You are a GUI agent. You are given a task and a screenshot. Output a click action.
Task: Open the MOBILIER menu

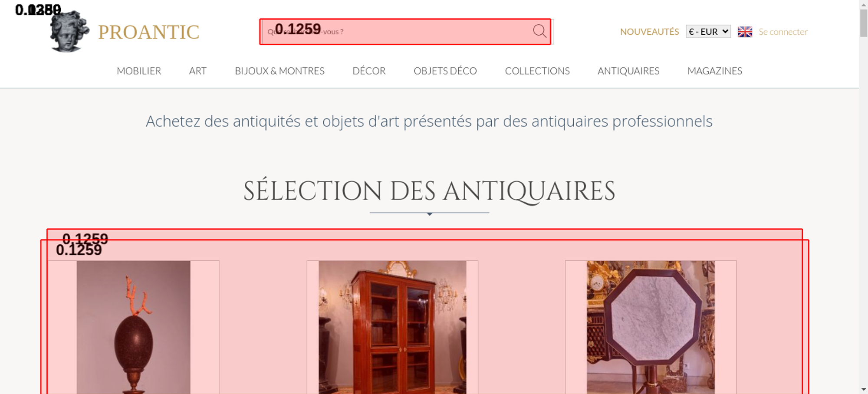[139, 71]
